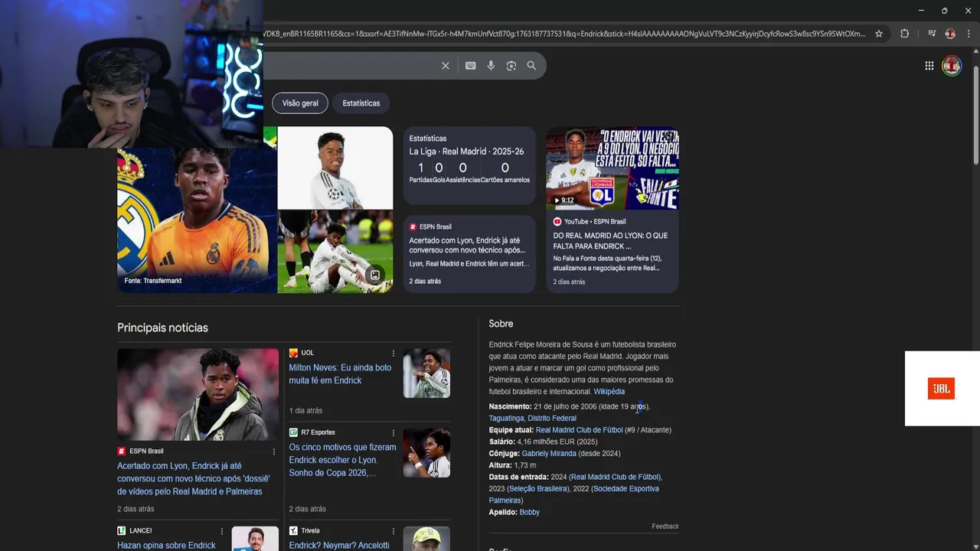Image resolution: width=980 pixels, height=551 pixels.
Task: Open Seleção Brasileira link
Action: click(x=537, y=489)
